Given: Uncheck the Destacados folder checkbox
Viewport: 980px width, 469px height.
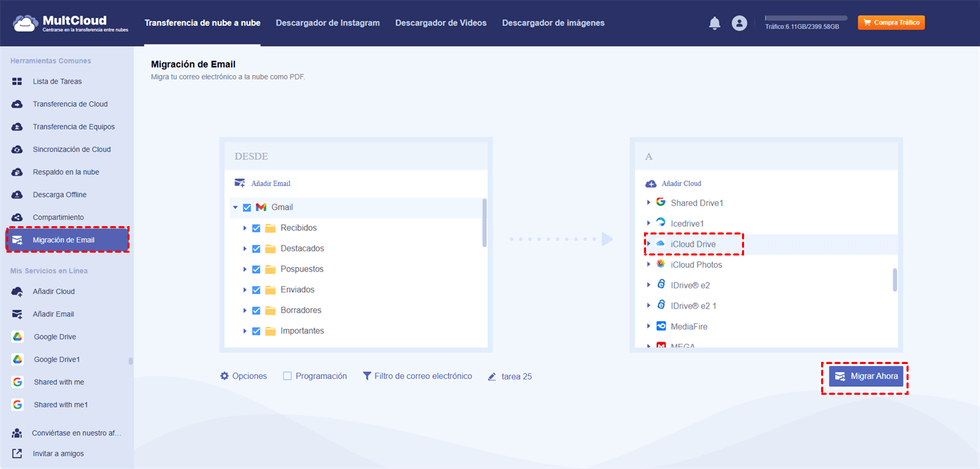Looking at the screenshot, I should point(256,248).
